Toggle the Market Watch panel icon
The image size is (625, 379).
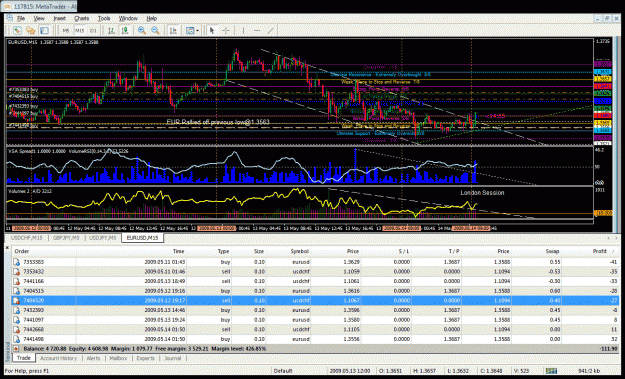44,30
